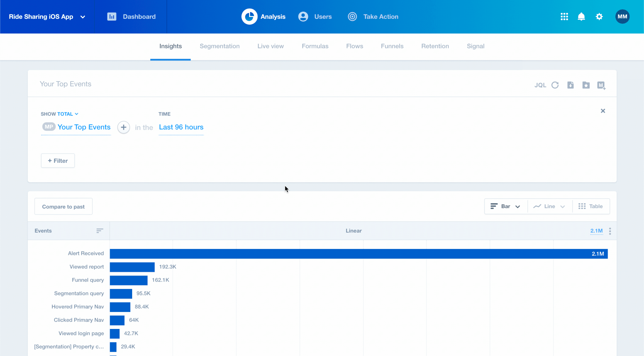Click the Funnel query bar

pos(129,280)
